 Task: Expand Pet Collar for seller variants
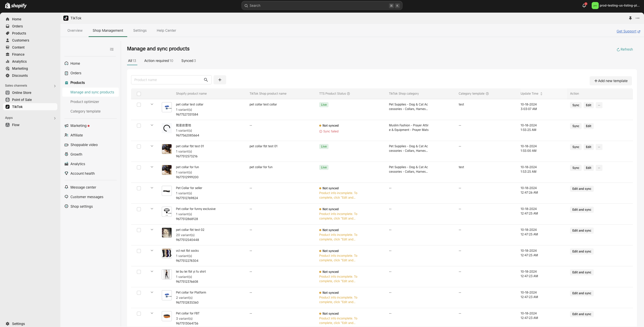coord(152,188)
